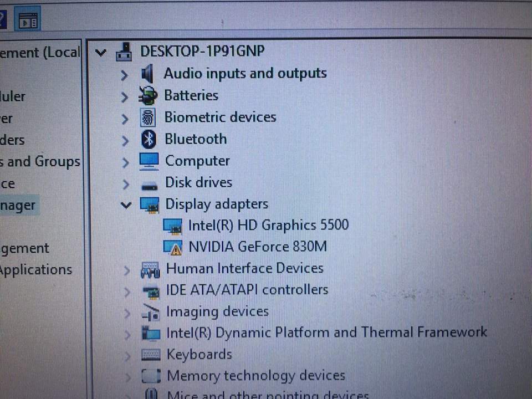Click the Memory technology devices icon
Screen dimensions: 532x399
click(x=151, y=376)
